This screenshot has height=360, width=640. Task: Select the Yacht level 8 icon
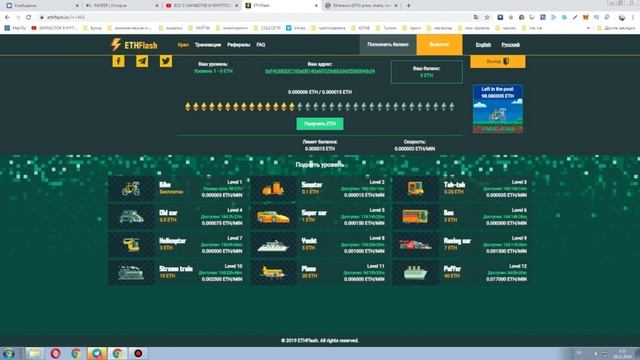273,245
